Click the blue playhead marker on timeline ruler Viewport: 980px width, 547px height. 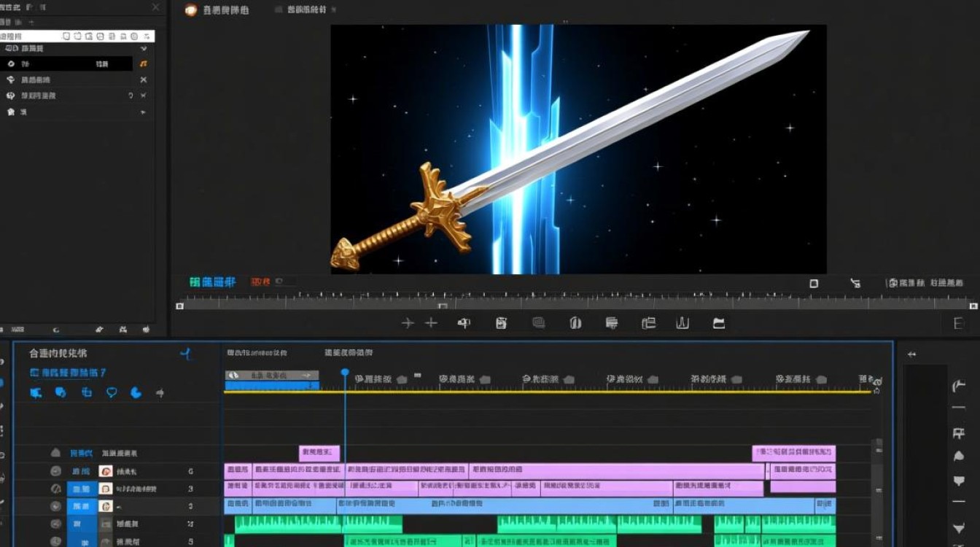click(345, 372)
